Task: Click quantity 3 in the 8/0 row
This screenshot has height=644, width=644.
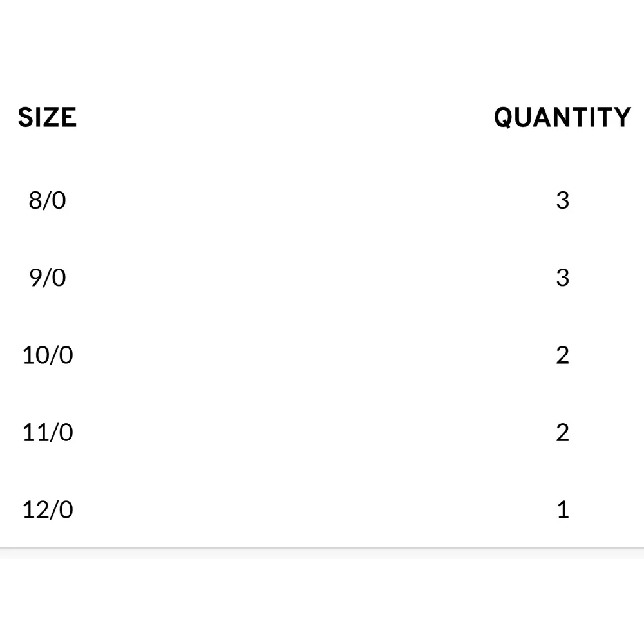Action: 563,200
